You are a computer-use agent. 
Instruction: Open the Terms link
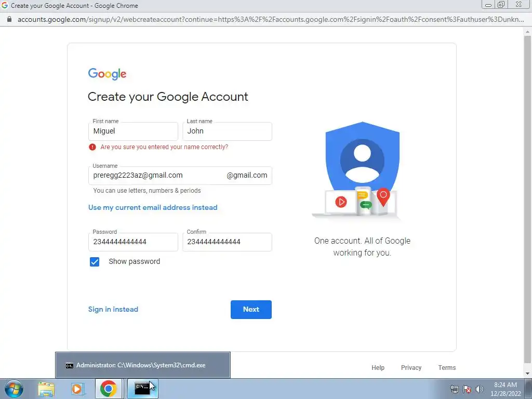tap(447, 367)
